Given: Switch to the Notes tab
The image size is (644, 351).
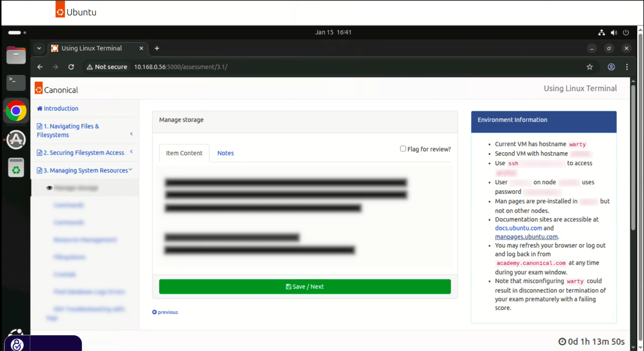Looking at the screenshot, I should pos(225,153).
